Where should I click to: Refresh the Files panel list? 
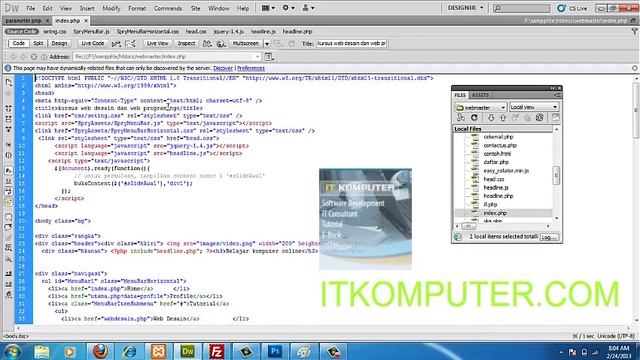click(474, 118)
